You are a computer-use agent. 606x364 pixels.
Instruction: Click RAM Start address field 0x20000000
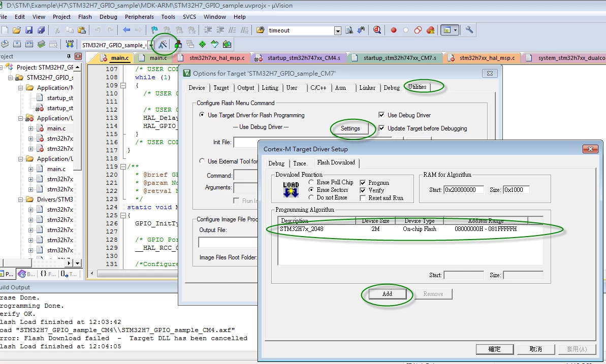464,190
